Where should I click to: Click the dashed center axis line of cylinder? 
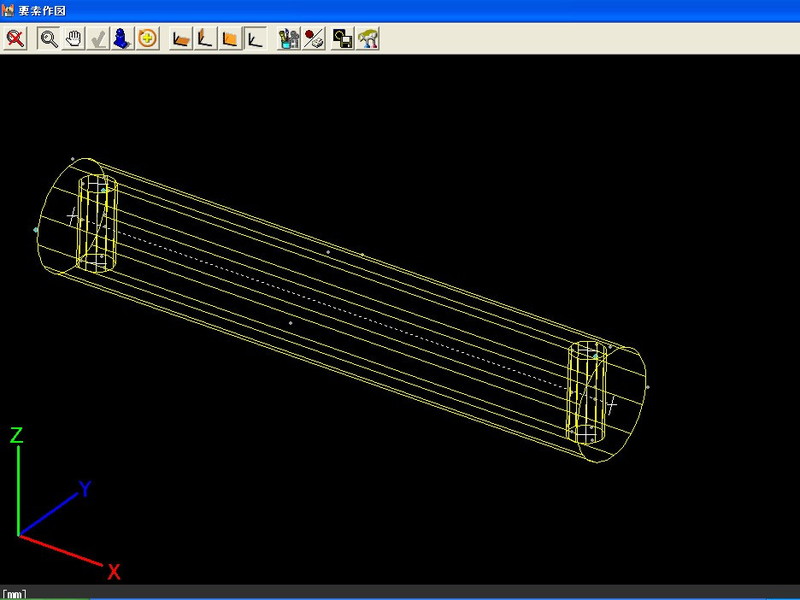pos(342,309)
